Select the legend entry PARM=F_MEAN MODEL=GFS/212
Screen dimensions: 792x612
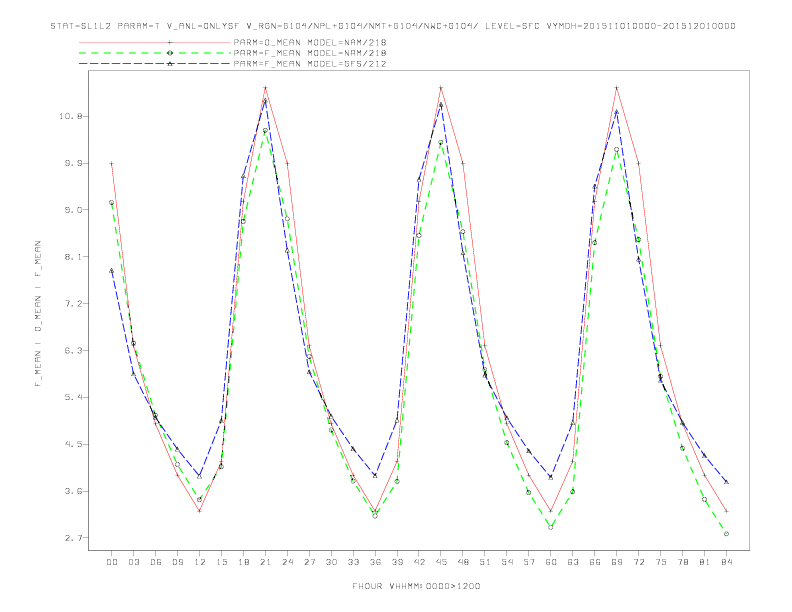pyautogui.click(x=310, y=64)
